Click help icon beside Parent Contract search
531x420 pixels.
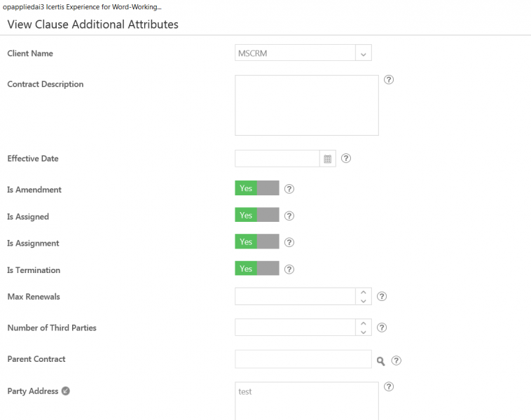(x=396, y=360)
